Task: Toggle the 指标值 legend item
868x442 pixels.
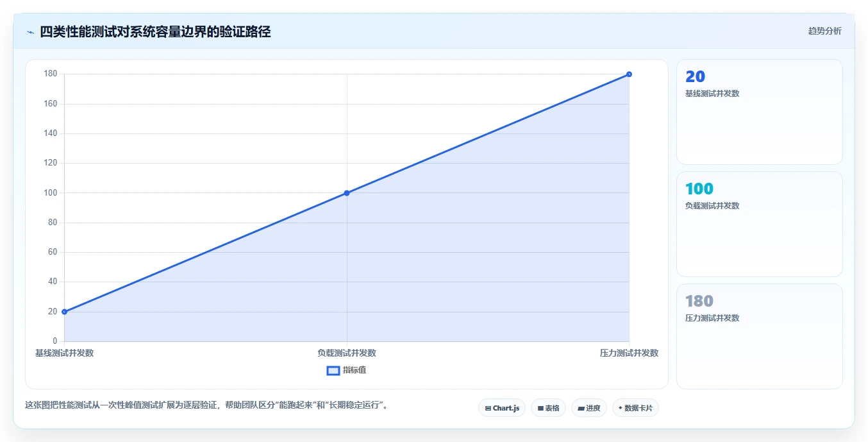Action: click(x=346, y=370)
